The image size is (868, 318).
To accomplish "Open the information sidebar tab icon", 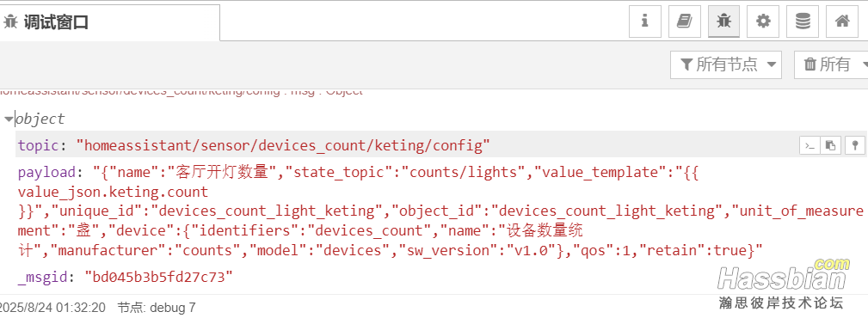I will (x=644, y=21).
